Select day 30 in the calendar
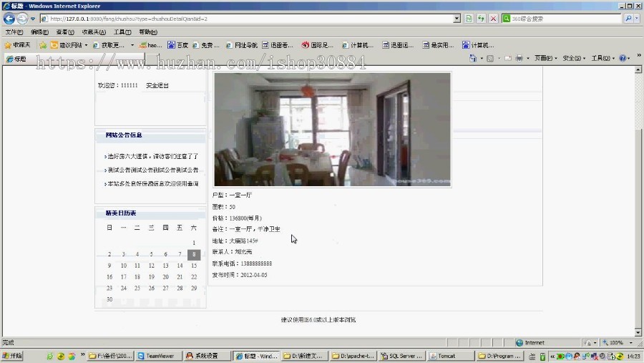The height and width of the screenshot is (363, 644). pyautogui.click(x=109, y=300)
